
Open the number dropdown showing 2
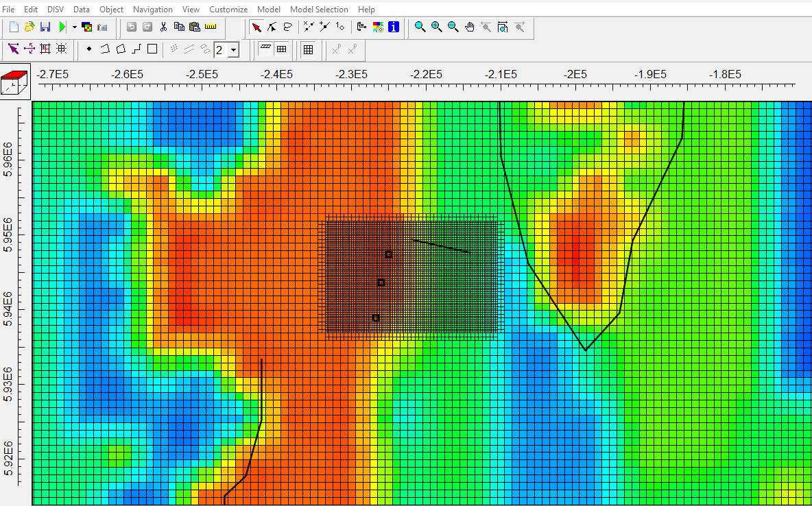pyautogui.click(x=234, y=49)
